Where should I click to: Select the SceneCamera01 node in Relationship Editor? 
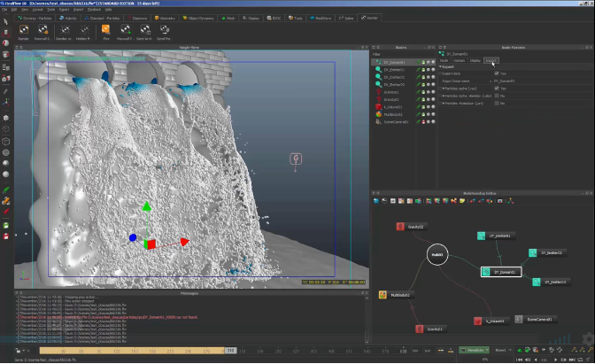pyautogui.click(x=536, y=319)
